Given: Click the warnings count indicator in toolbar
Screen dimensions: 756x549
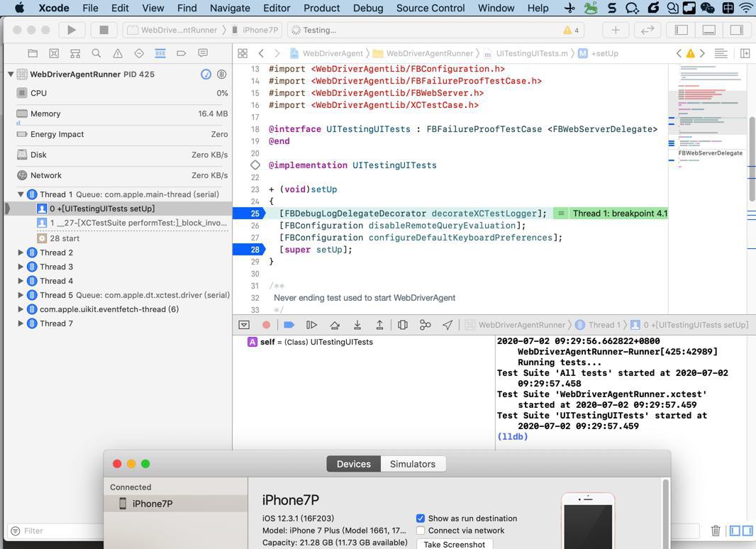Looking at the screenshot, I should [x=571, y=30].
